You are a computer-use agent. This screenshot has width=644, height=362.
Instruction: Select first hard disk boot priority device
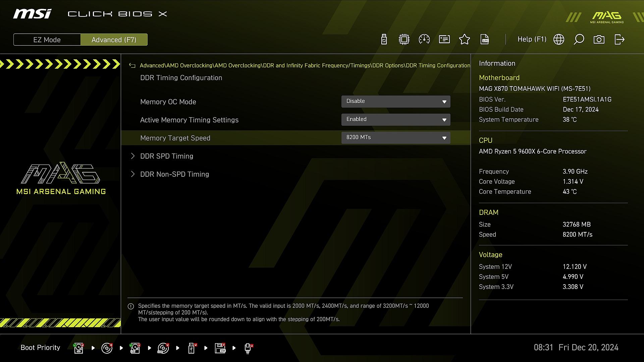[x=79, y=348]
